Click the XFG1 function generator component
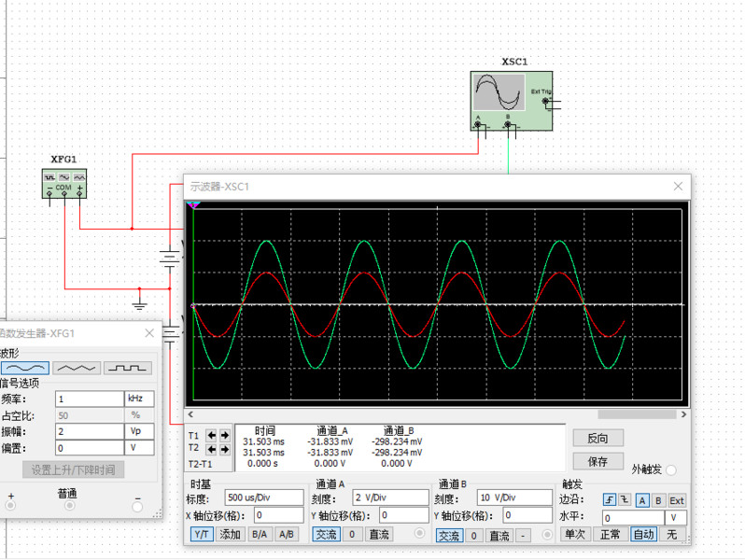 pos(64,182)
